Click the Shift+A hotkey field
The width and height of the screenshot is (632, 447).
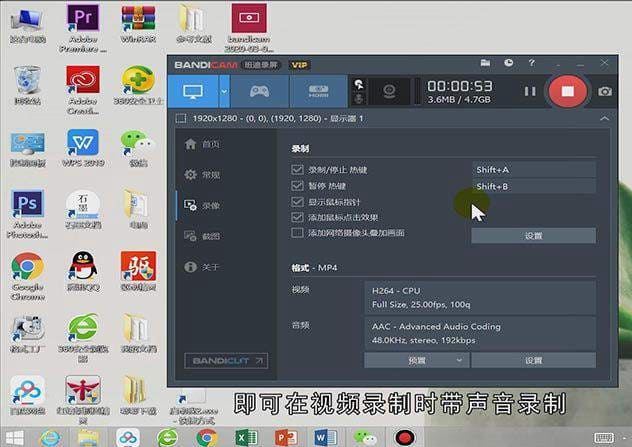[x=534, y=170]
